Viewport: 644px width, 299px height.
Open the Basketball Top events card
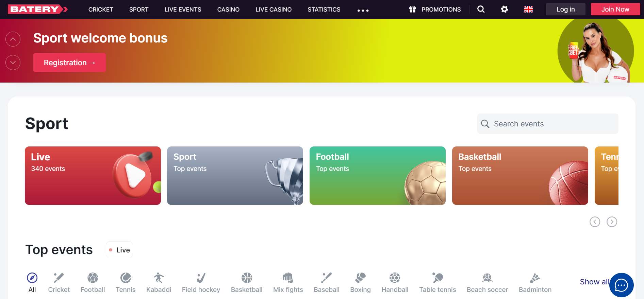520,176
